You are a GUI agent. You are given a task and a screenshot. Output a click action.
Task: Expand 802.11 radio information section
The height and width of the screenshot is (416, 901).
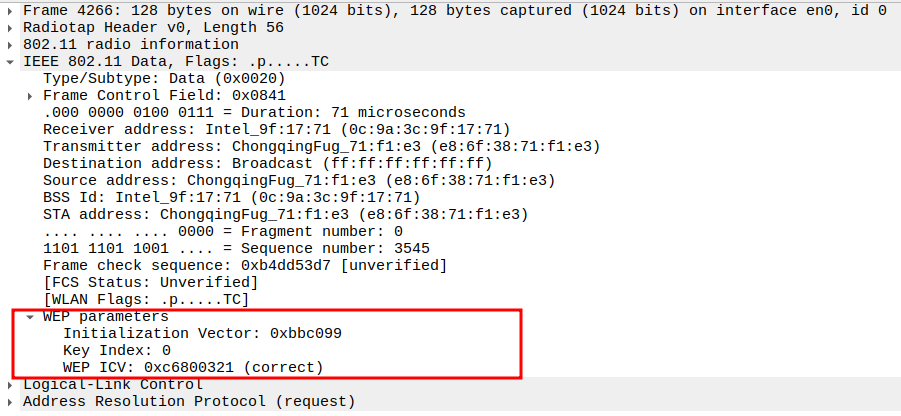click(x=11, y=45)
